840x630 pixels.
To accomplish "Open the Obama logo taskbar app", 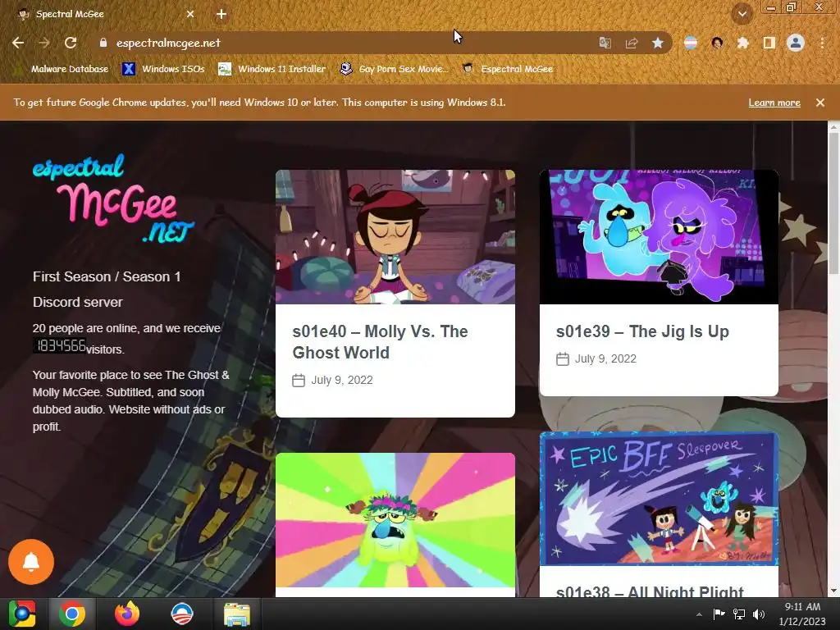I will 181,614.
